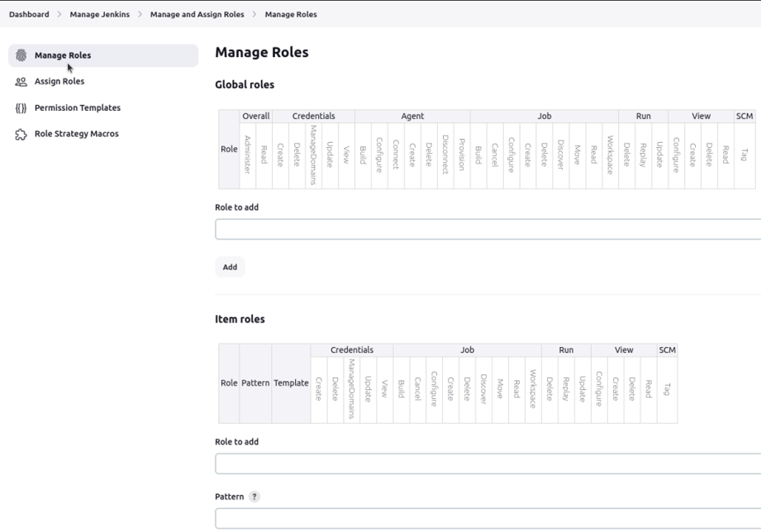Screen dimensions: 761x532
Task: Click the fingerprint icon beside Manage Roles
Action: pyautogui.click(x=21, y=55)
